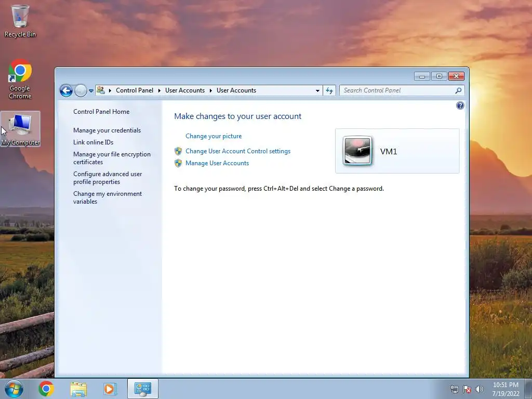The width and height of the screenshot is (532, 399).
Task: Click the Control Panel taskbar button
Action: click(x=142, y=389)
